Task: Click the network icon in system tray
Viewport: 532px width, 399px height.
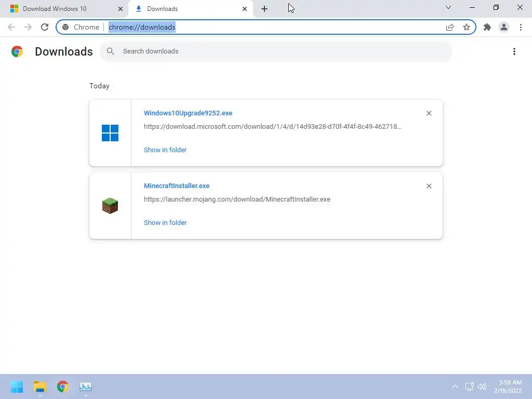Action: (469, 387)
